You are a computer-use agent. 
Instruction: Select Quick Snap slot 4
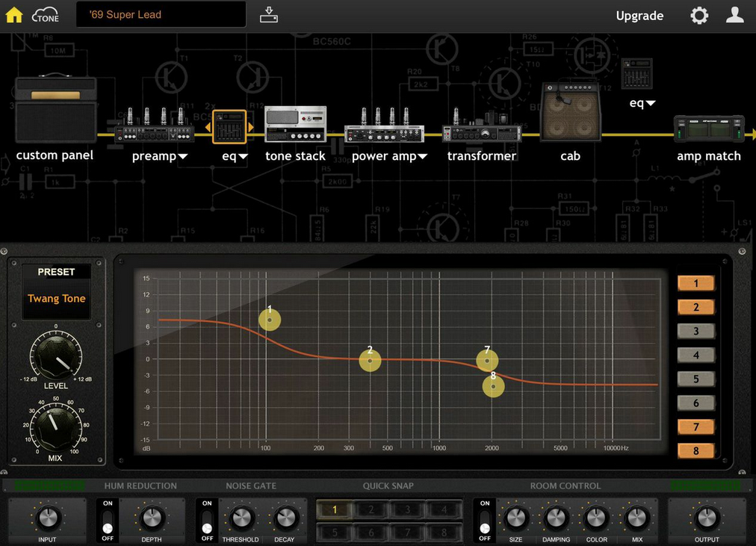coord(444,509)
